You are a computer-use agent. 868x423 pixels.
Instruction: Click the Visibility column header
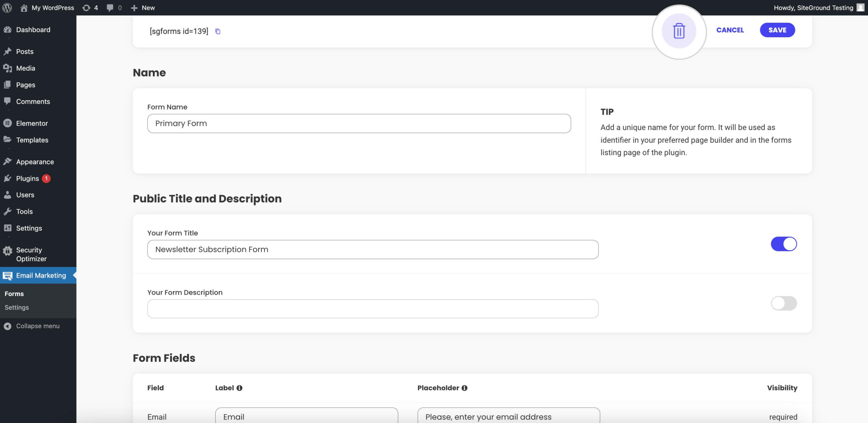pos(782,388)
